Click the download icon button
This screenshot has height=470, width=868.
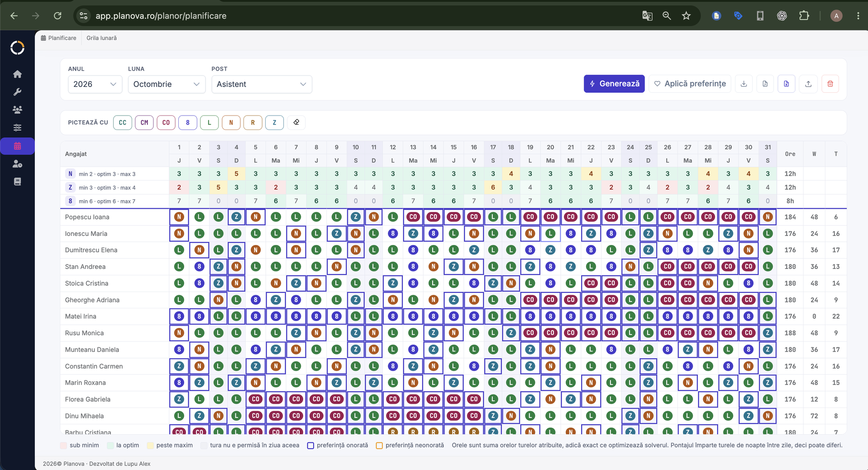click(x=744, y=84)
